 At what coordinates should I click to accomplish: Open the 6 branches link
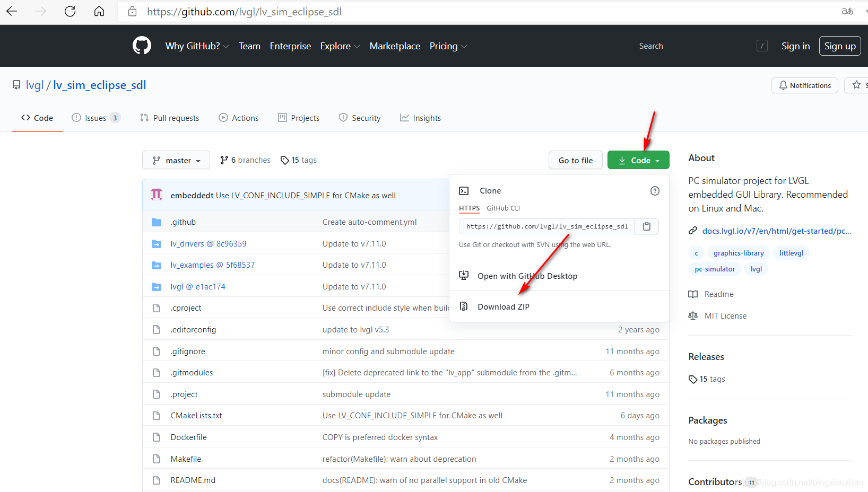pyautogui.click(x=245, y=160)
